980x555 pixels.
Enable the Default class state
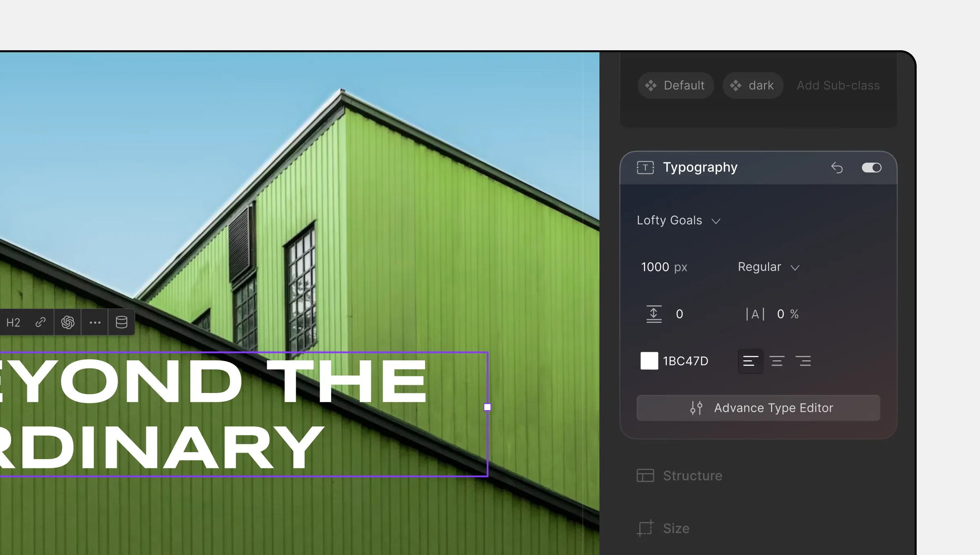pyautogui.click(x=676, y=85)
